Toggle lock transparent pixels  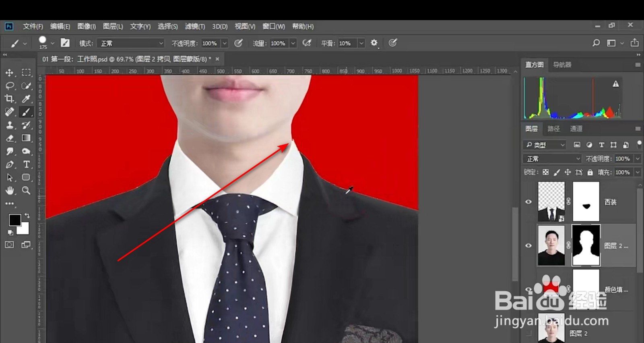545,172
